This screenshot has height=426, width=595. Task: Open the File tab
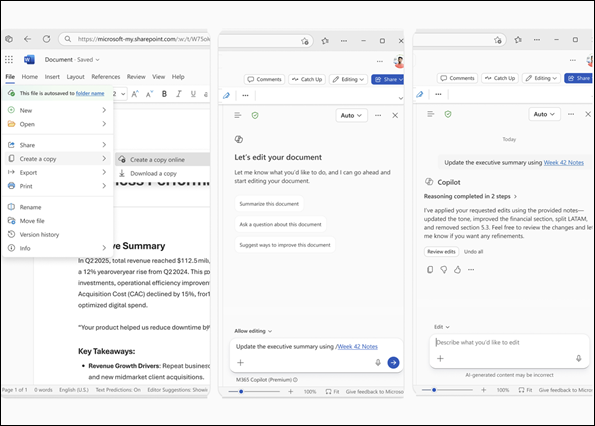[10, 77]
